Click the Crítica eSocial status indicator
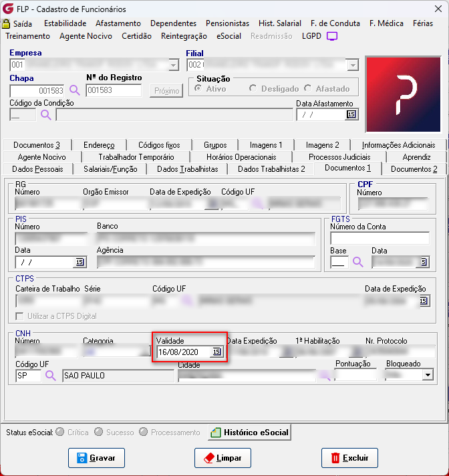Viewport: 449px width, 476px height. pos(60,432)
